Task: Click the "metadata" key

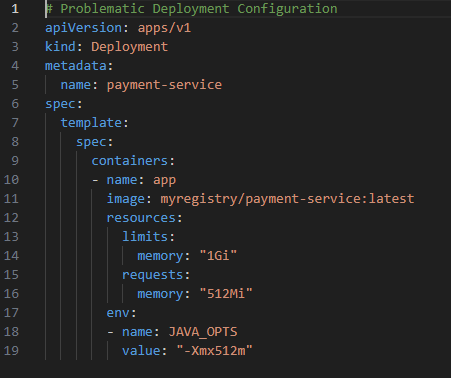Action: [x=76, y=66]
